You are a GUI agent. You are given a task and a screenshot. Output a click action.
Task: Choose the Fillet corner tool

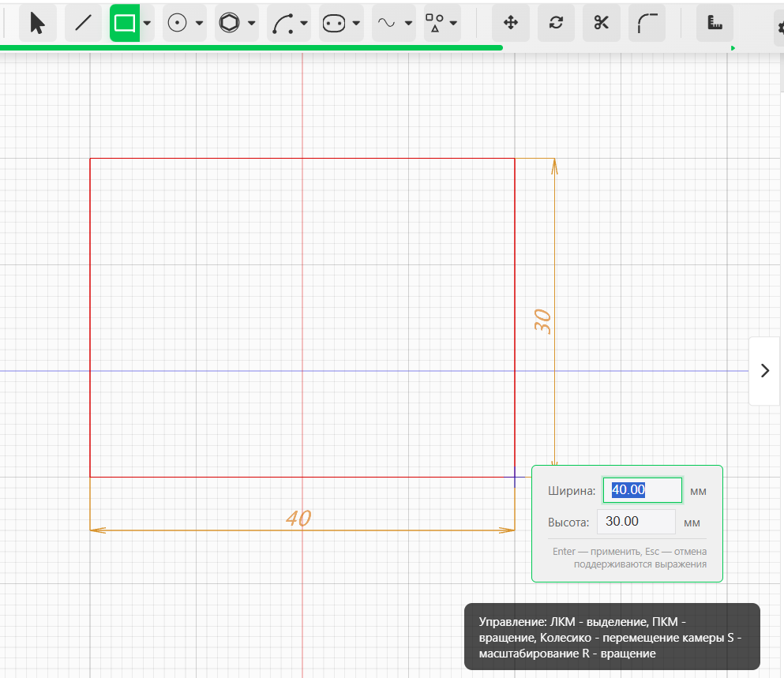pyautogui.click(x=647, y=23)
